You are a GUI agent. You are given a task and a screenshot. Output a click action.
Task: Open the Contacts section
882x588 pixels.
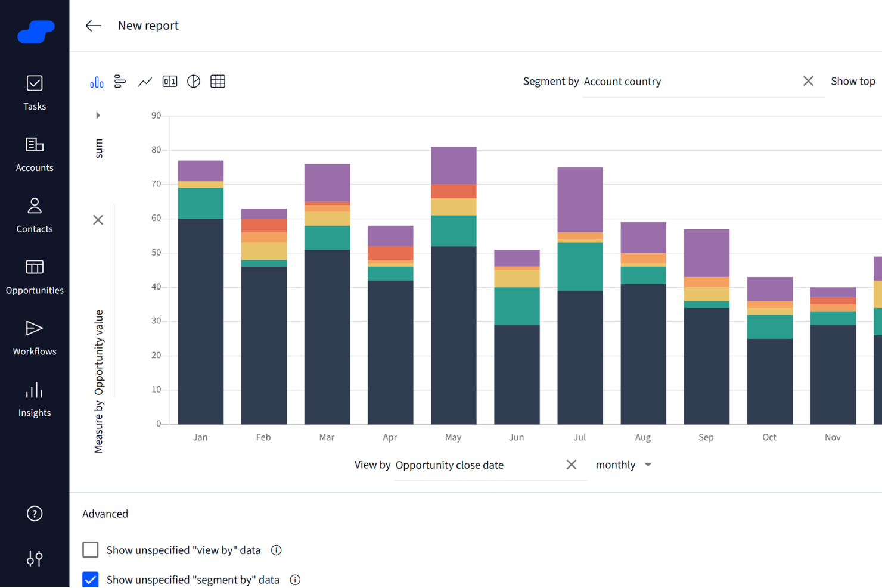tap(35, 214)
